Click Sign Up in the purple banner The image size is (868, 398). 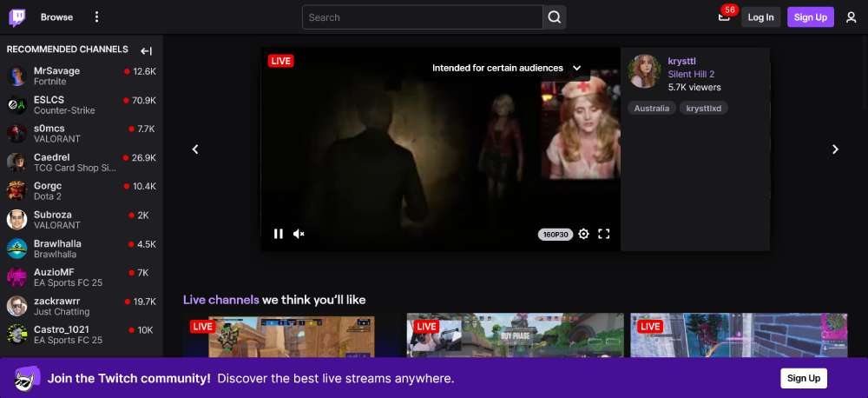[803, 378]
